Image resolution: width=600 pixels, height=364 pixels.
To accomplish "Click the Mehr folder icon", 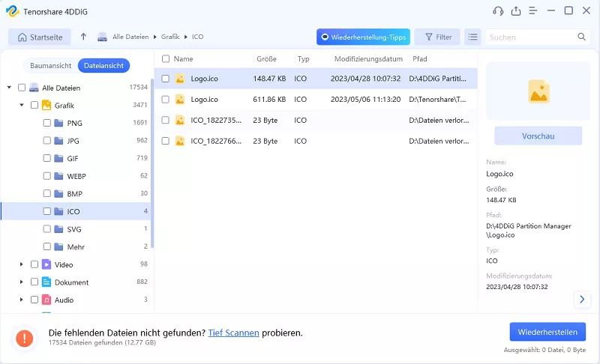I will pos(58,246).
